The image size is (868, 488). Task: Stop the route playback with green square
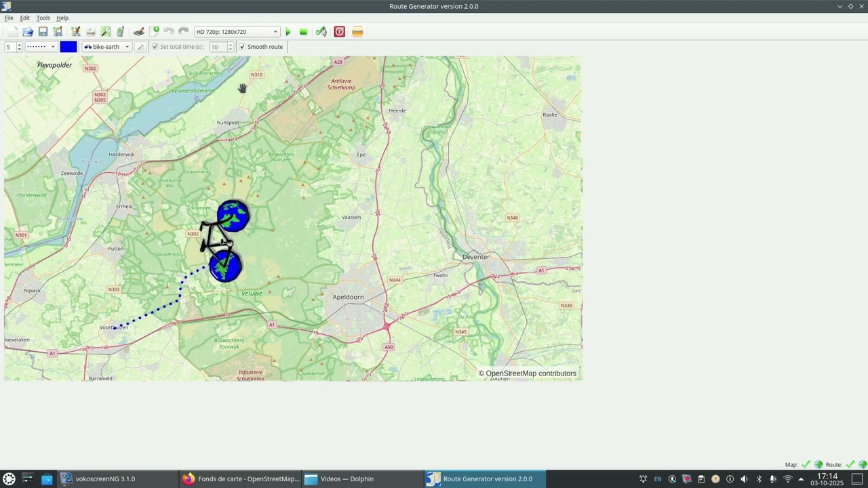tap(303, 32)
